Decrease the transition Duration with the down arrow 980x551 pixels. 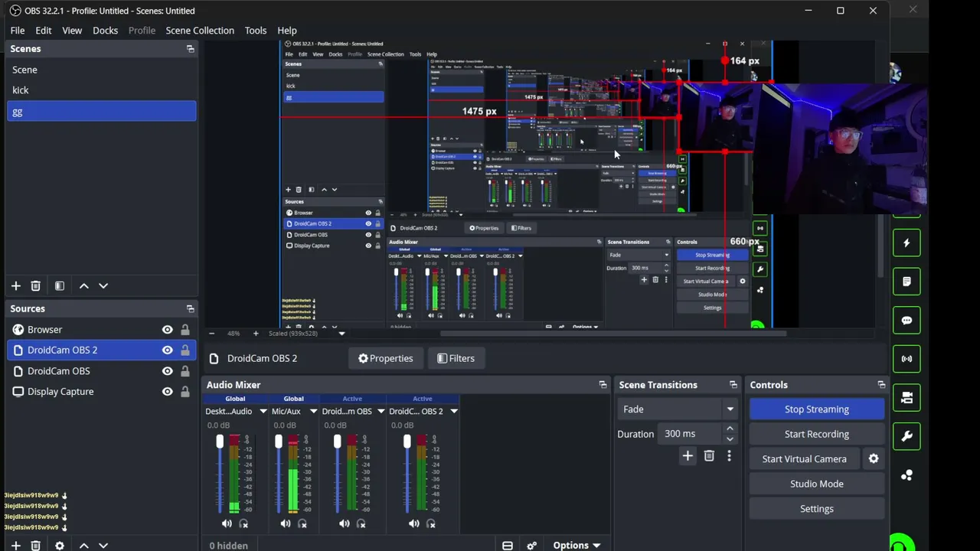(x=730, y=439)
